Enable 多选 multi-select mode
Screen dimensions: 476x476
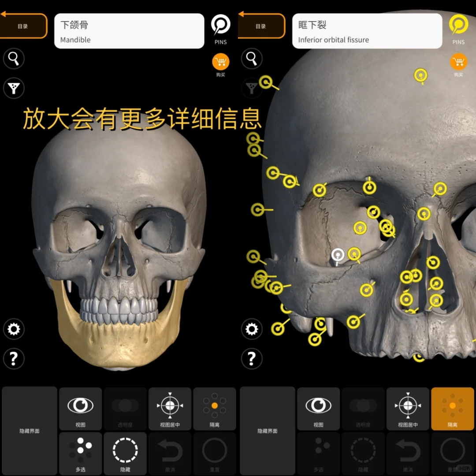point(80,454)
